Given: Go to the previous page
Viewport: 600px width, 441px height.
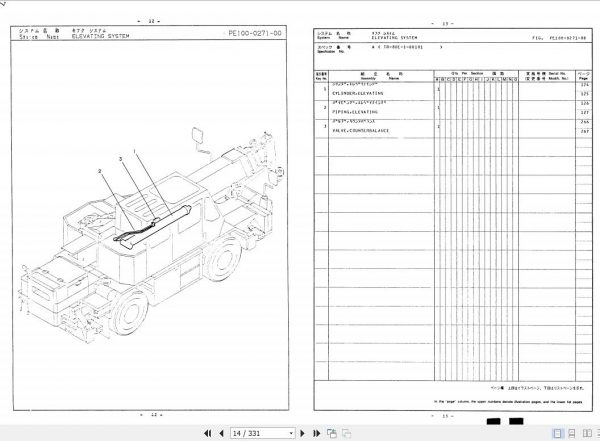Looking at the screenshot, I should click(x=221, y=433).
